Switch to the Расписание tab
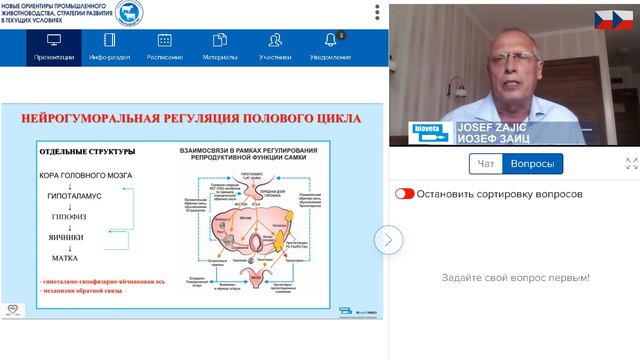Viewport: 640px width, 360px height. 164,48
